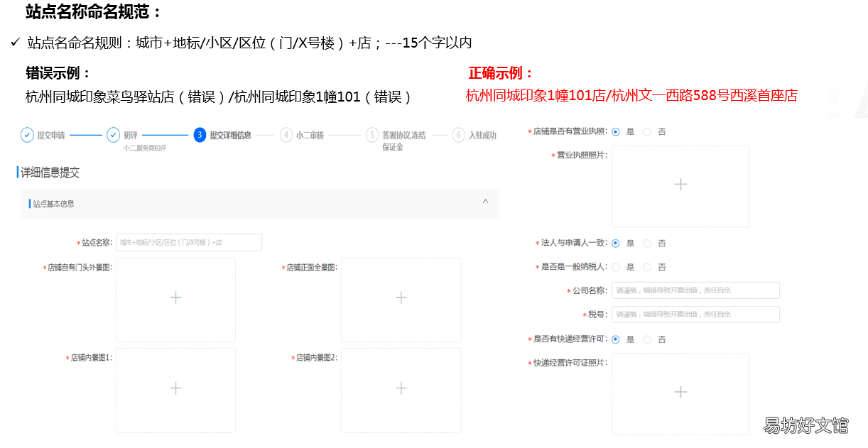Upload image for 店铺内景图1
868x448 pixels.
point(176,390)
